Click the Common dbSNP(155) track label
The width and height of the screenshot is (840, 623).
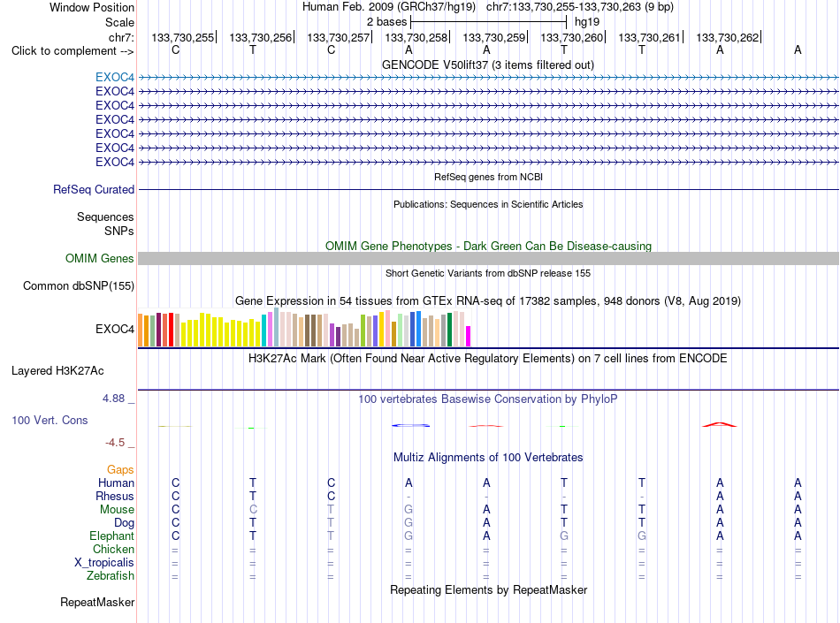pyautogui.click(x=79, y=285)
